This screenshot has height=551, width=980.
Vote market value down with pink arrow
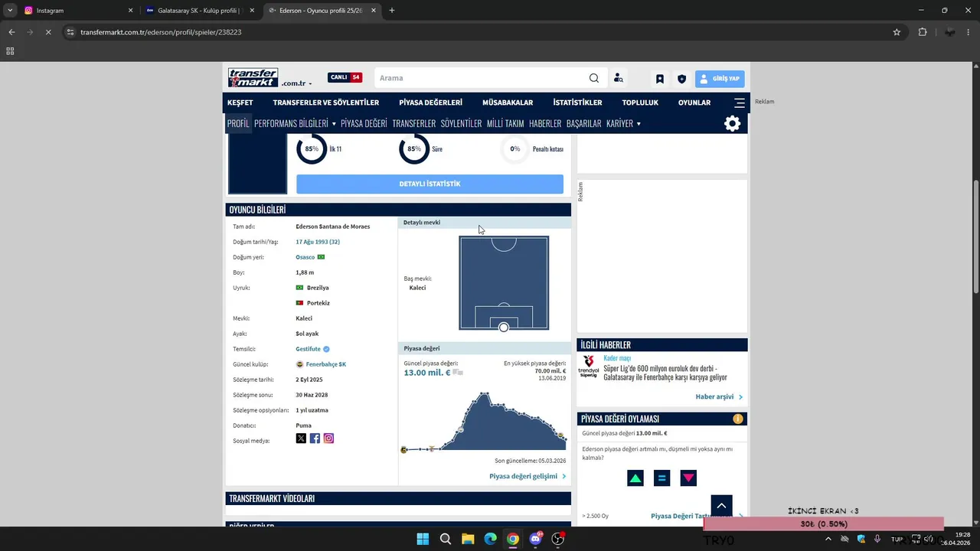[x=689, y=478]
